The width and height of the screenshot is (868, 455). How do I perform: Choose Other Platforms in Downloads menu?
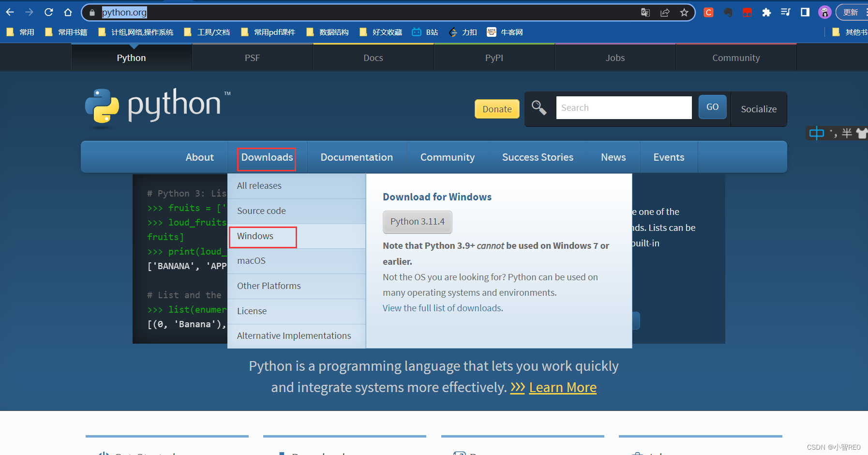(x=296, y=286)
